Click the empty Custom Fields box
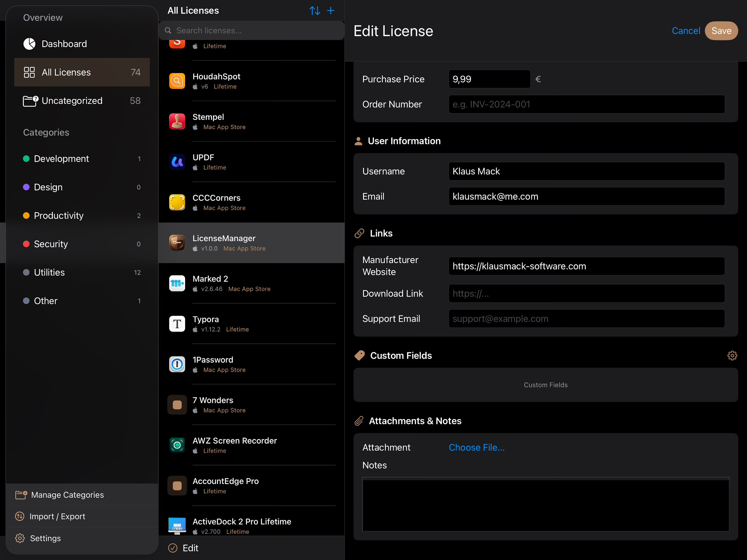The height and width of the screenshot is (560, 747). pos(546,385)
